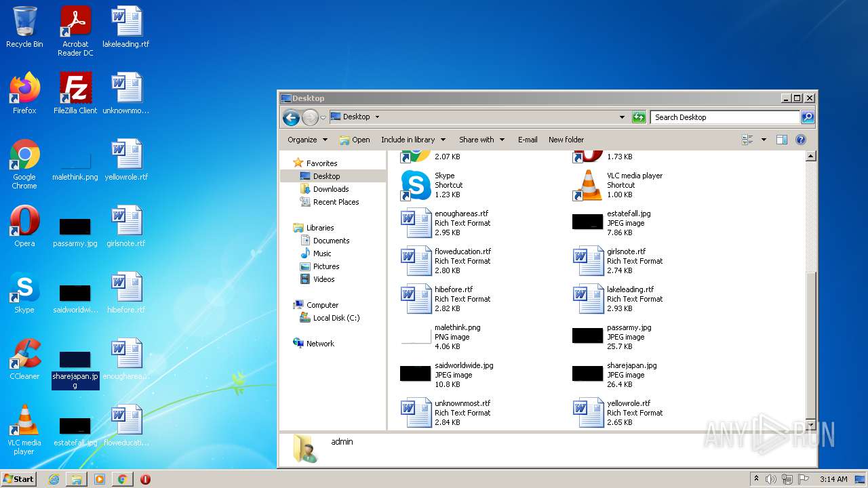Expand the address bar history dropdown
This screenshot has width=868, height=488.
coord(622,117)
